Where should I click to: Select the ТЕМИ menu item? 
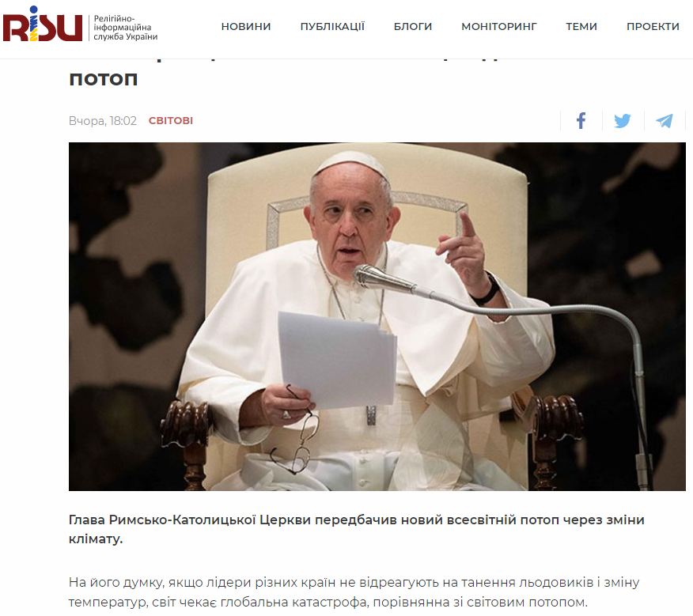click(581, 27)
